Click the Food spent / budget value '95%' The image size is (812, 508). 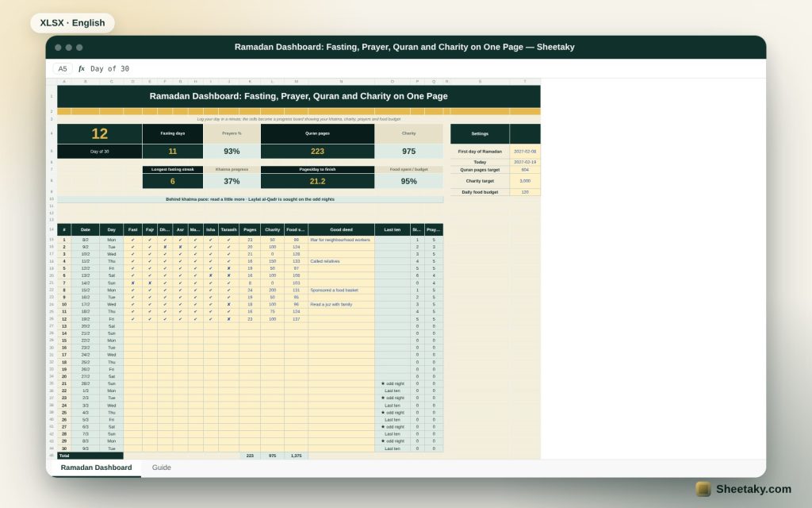point(408,181)
